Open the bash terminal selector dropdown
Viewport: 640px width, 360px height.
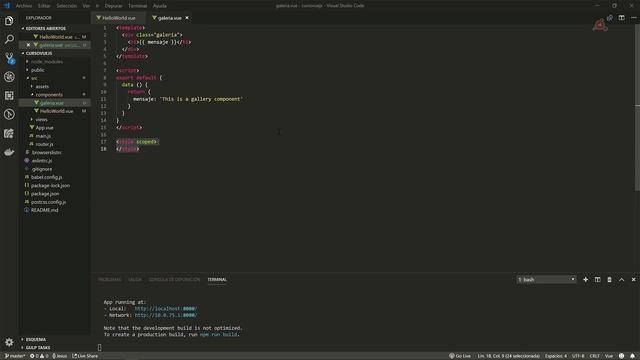[546, 280]
